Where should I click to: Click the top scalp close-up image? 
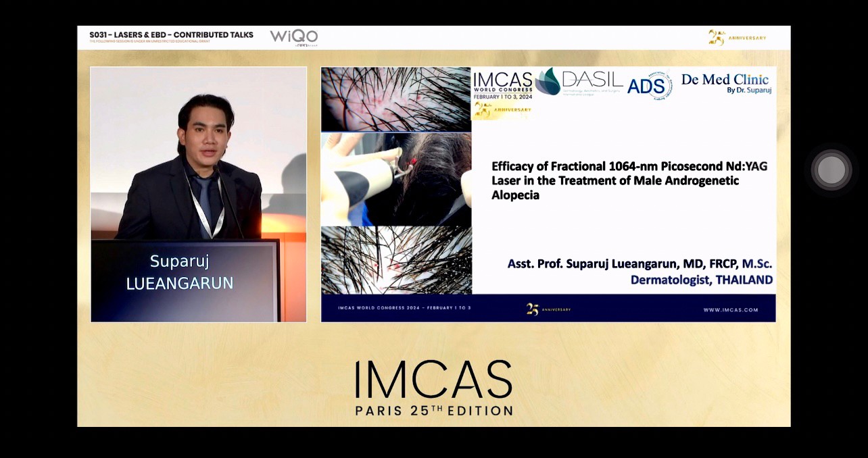point(395,99)
